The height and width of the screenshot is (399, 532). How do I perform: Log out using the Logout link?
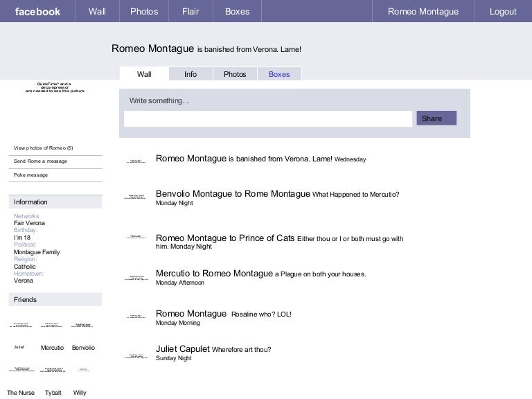click(502, 11)
